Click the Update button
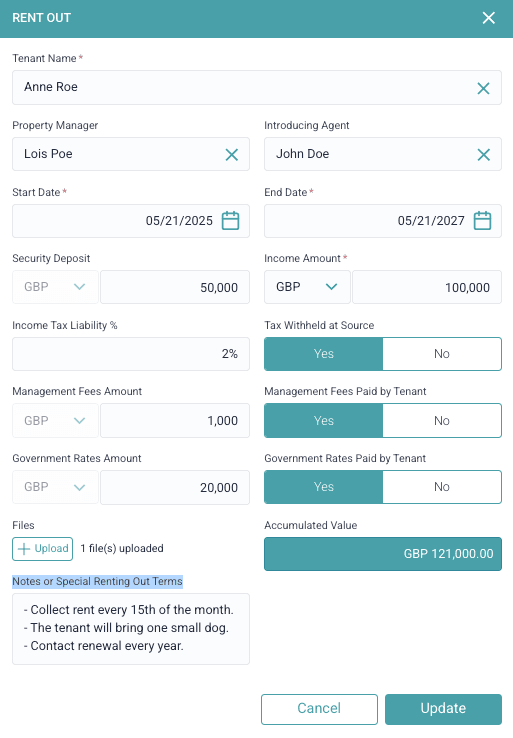The height and width of the screenshot is (738, 513). tap(443, 709)
